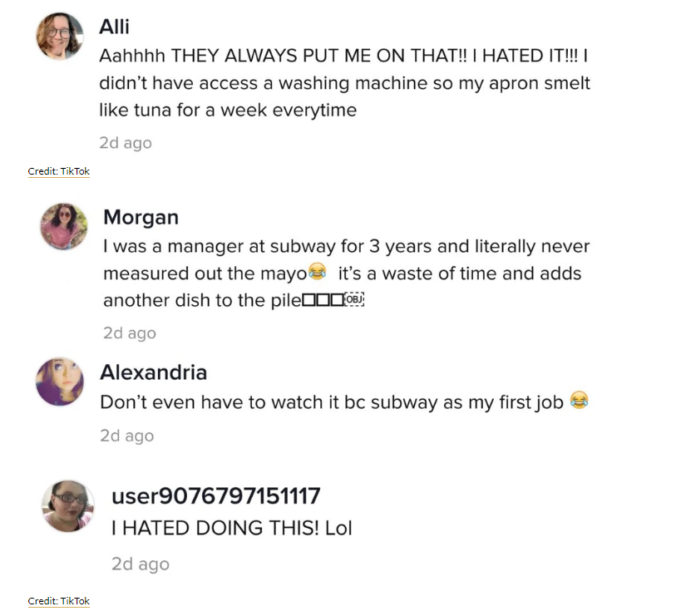681x616 pixels.
Task: Open Alexandria's username link
Action: [x=154, y=372]
